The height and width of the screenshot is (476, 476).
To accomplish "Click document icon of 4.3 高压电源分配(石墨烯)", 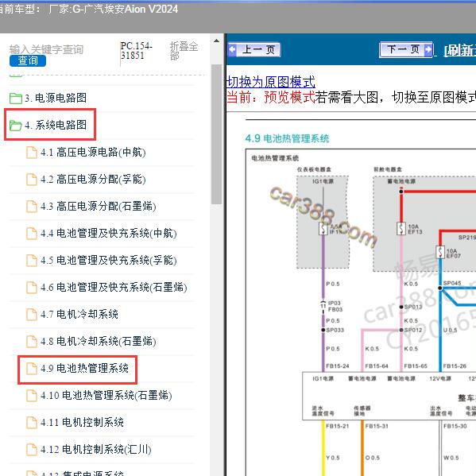I will point(32,207).
